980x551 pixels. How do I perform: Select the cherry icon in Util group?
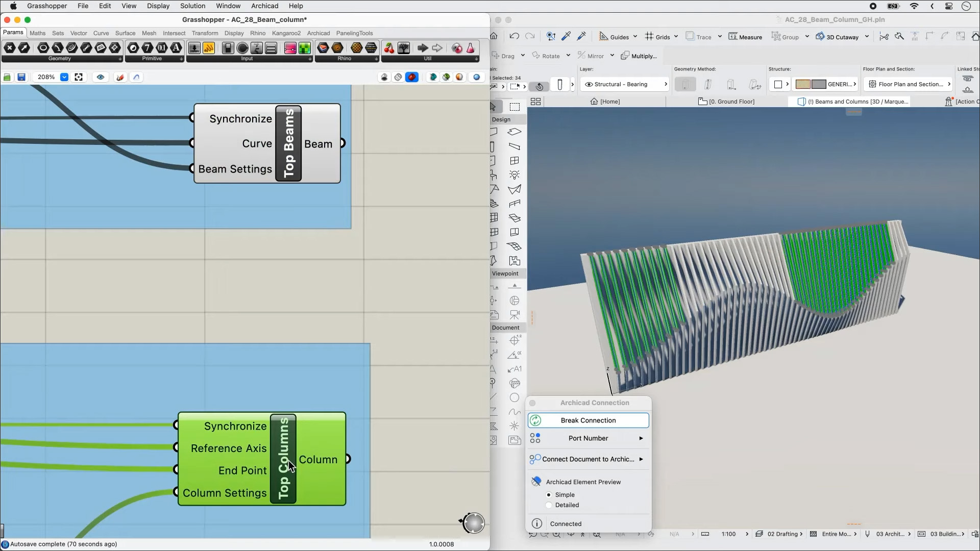click(x=389, y=48)
